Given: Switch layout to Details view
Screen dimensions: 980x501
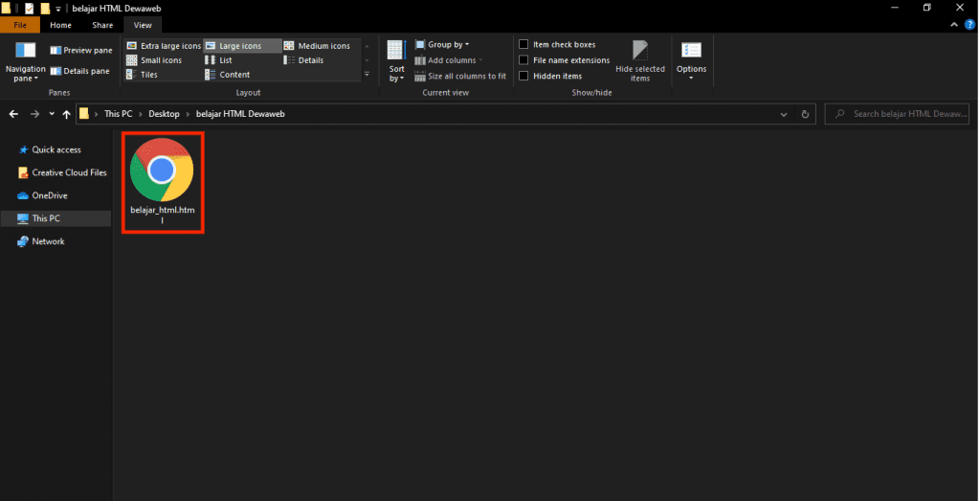Looking at the screenshot, I should (303, 60).
